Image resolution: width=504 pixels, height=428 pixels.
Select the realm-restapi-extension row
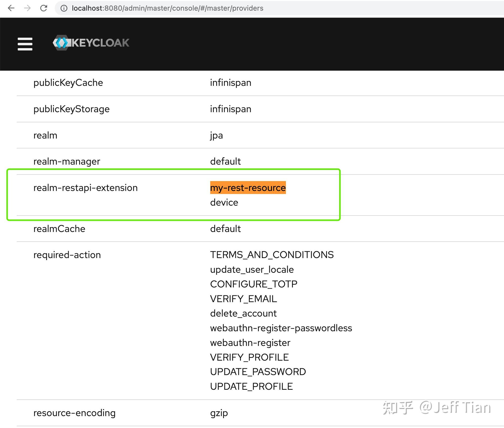[x=85, y=188]
